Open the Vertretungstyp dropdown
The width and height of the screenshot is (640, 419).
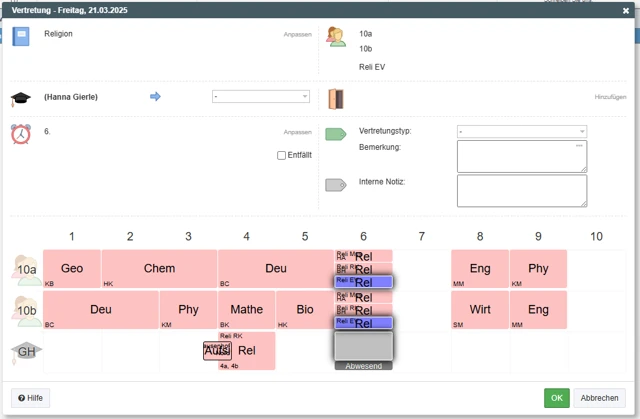521,131
